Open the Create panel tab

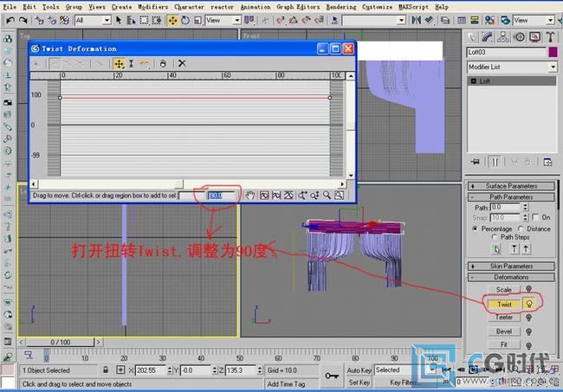point(472,37)
